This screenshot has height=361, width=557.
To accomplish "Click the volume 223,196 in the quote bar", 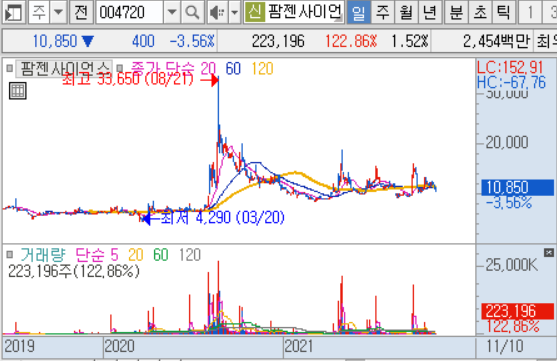I will [x=278, y=42].
